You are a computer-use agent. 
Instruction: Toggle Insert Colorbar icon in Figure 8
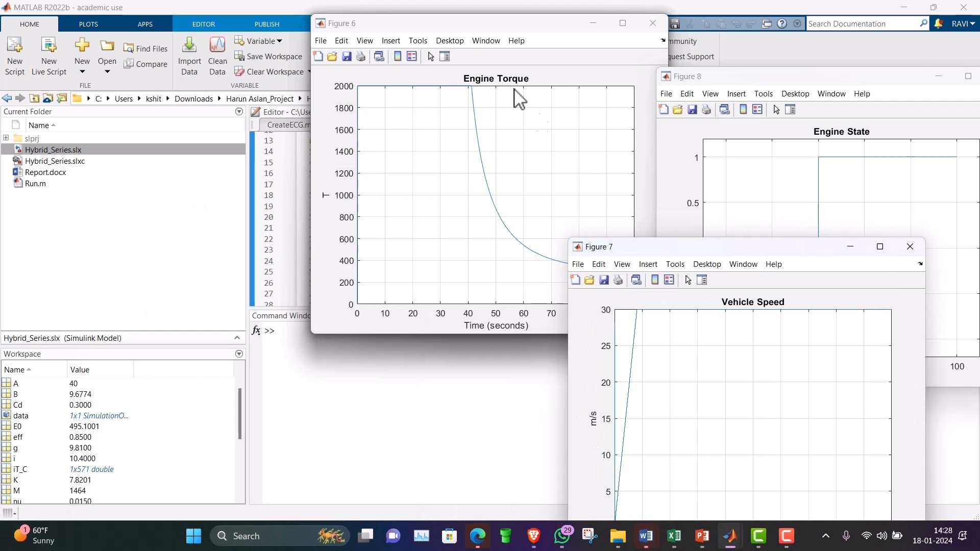pyautogui.click(x=743, y=110)
